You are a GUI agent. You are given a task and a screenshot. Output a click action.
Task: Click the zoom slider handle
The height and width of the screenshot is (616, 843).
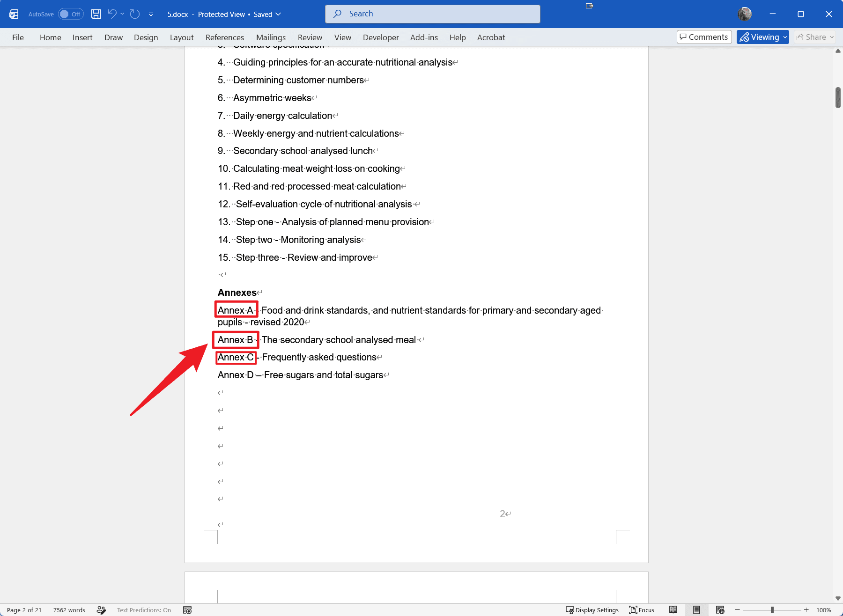point(772,610)
